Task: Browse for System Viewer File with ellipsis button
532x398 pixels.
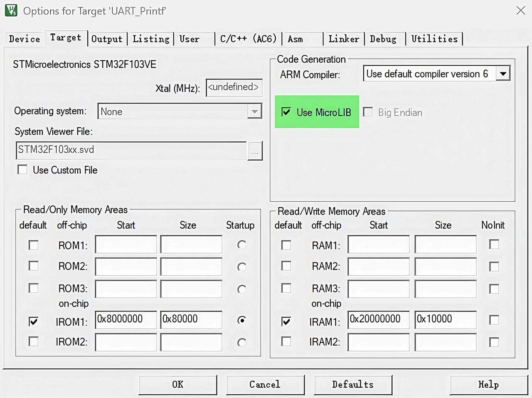Action: click(255, 151)
